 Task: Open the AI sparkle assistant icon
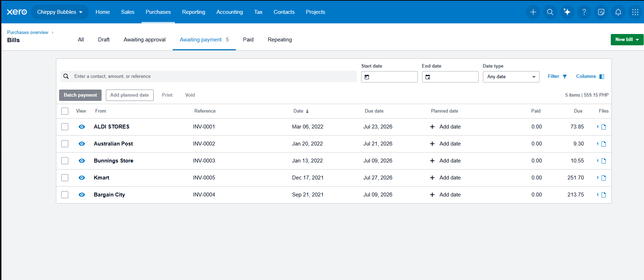(x=567, y=12)
